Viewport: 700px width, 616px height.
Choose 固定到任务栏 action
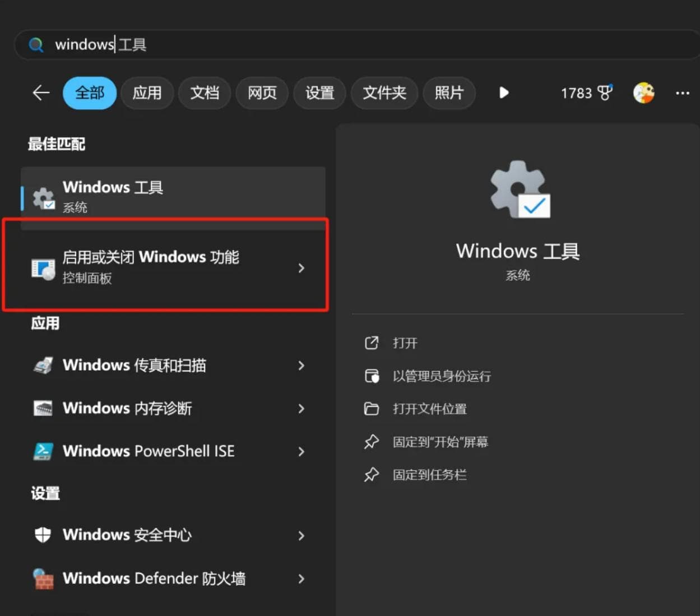[x=430, y=475]
